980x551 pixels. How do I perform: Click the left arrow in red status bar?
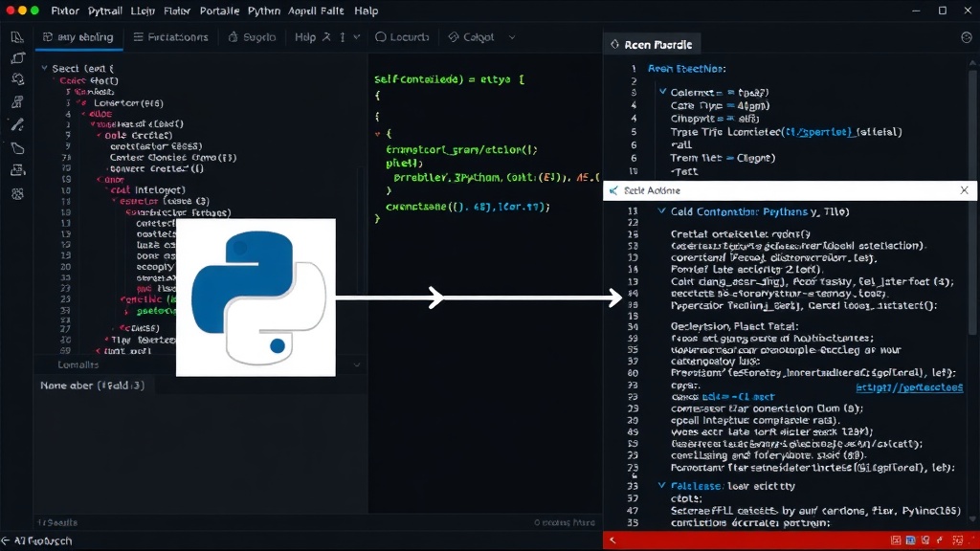612,540
